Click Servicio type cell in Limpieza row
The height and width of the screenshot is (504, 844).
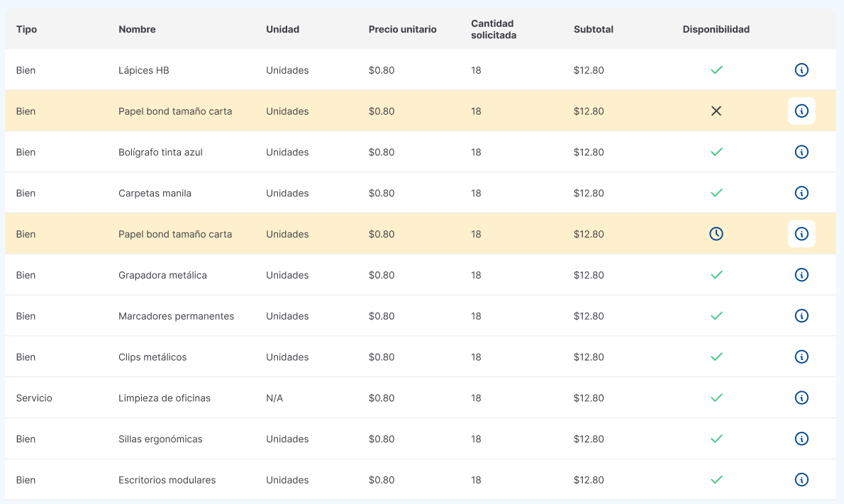(34, 398)
